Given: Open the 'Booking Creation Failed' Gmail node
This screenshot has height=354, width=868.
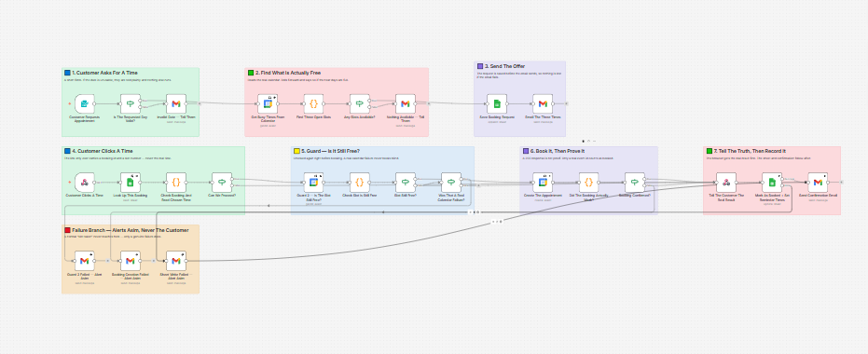Looking at the screenshot, I should (x=131, y=261).
